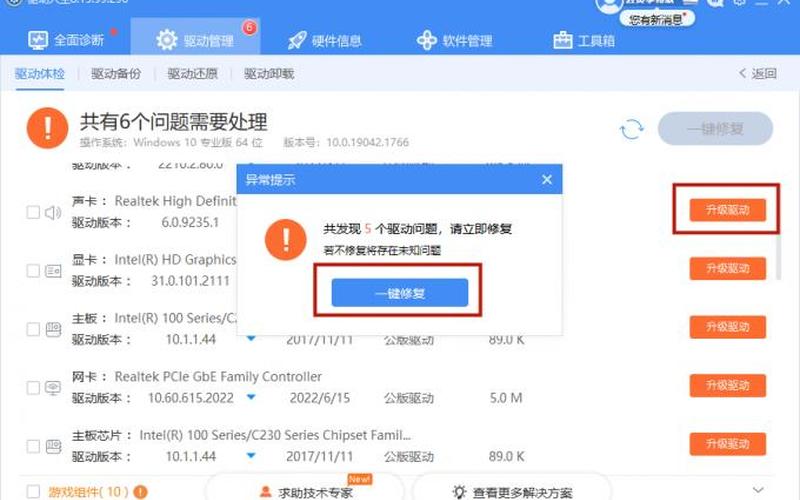
Task: Click the user avatar icon
Action: [x=609, y=5]
